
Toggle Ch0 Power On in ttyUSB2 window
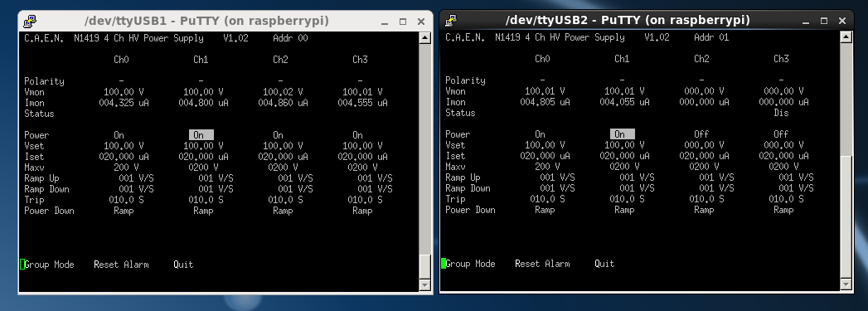[x=541, y=134]
